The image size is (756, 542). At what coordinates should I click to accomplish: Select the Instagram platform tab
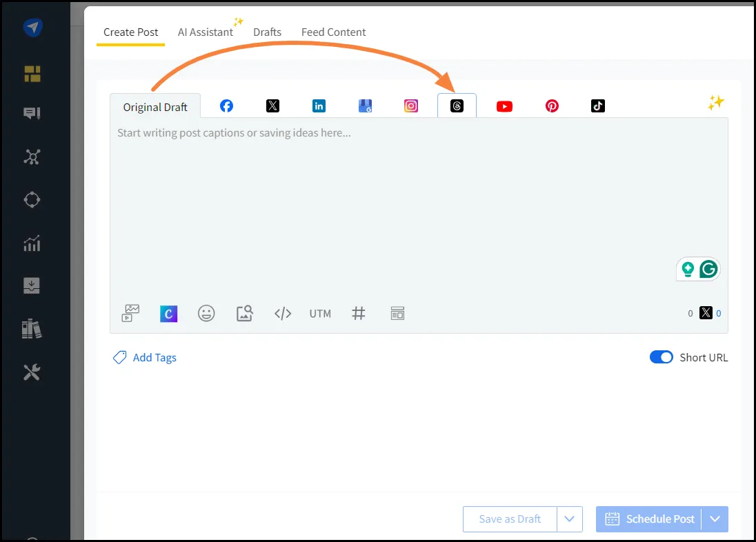tap(410, 106)
